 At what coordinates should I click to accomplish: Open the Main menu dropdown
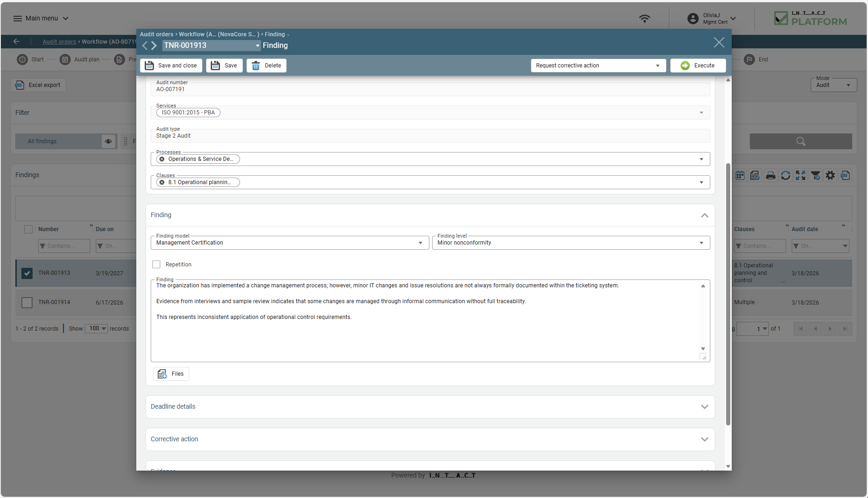tap(66, 19)
